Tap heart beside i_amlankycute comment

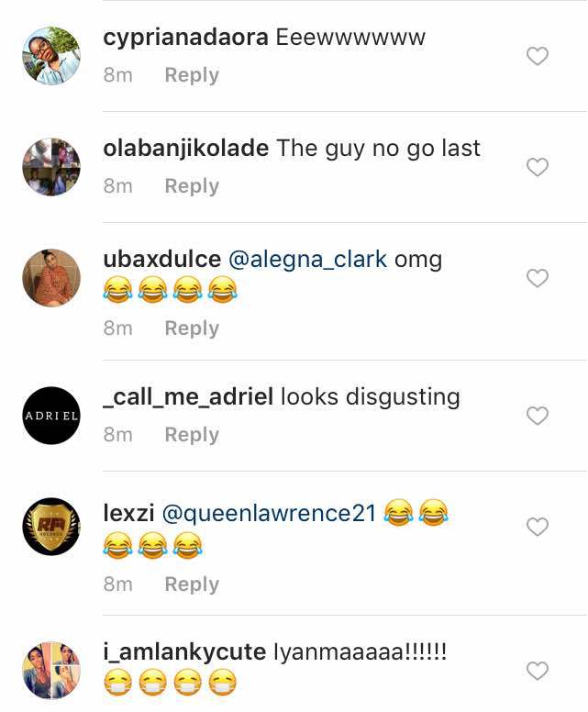click(x=538, y=671)
